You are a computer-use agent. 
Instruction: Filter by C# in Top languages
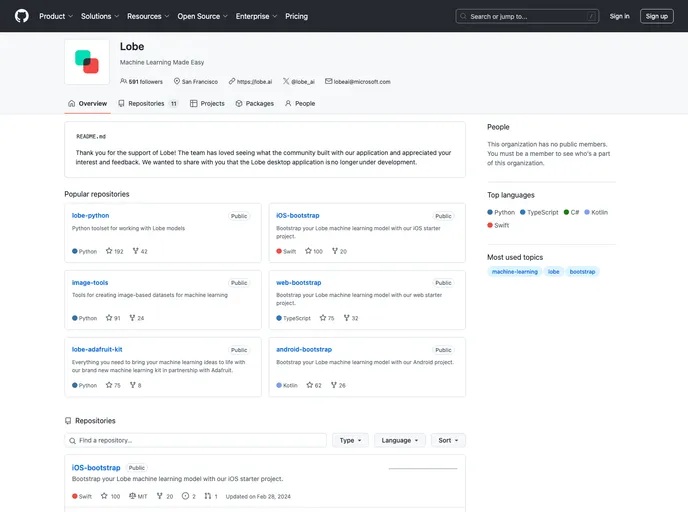click(571, 212)
